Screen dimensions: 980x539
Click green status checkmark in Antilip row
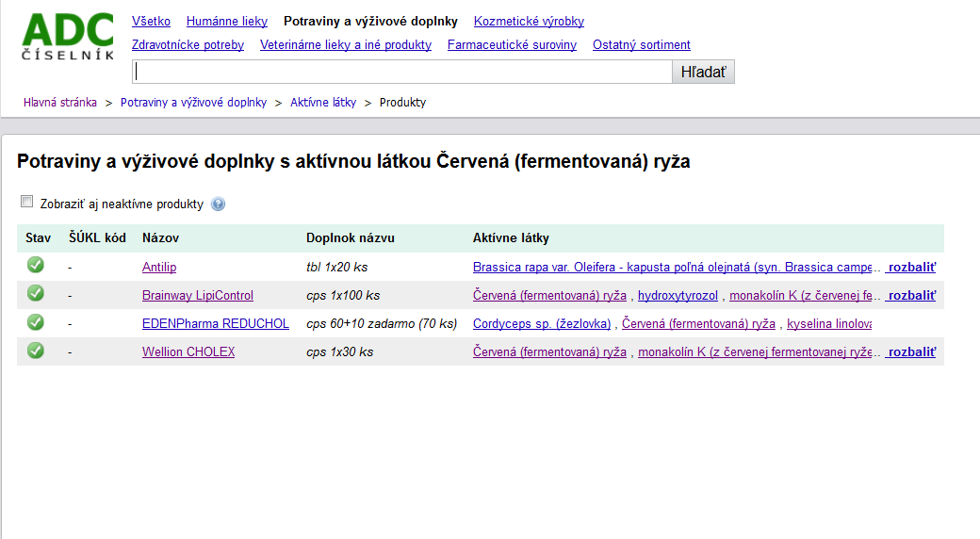pos(36,265)
